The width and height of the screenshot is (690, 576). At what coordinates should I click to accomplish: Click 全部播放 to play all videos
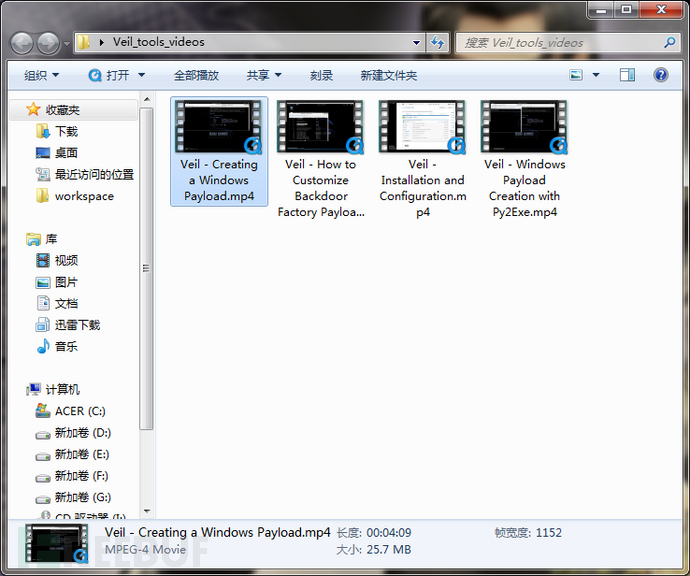pyautogui.click(x=196, y=75)
